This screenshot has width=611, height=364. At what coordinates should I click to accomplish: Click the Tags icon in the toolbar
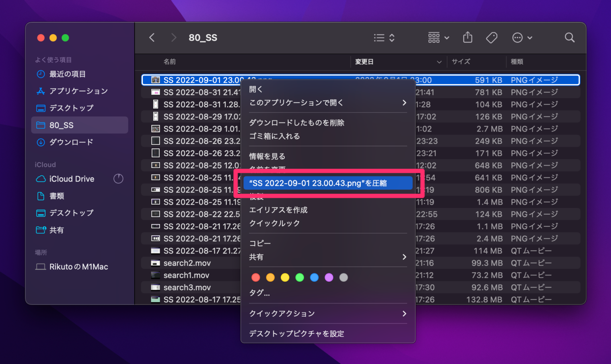(x=492, y=37)
